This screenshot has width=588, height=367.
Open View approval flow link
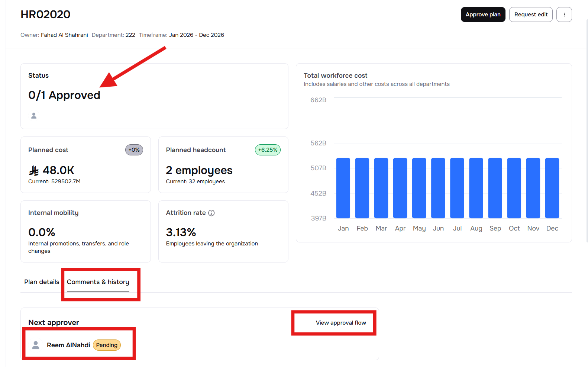pos(341,323)
